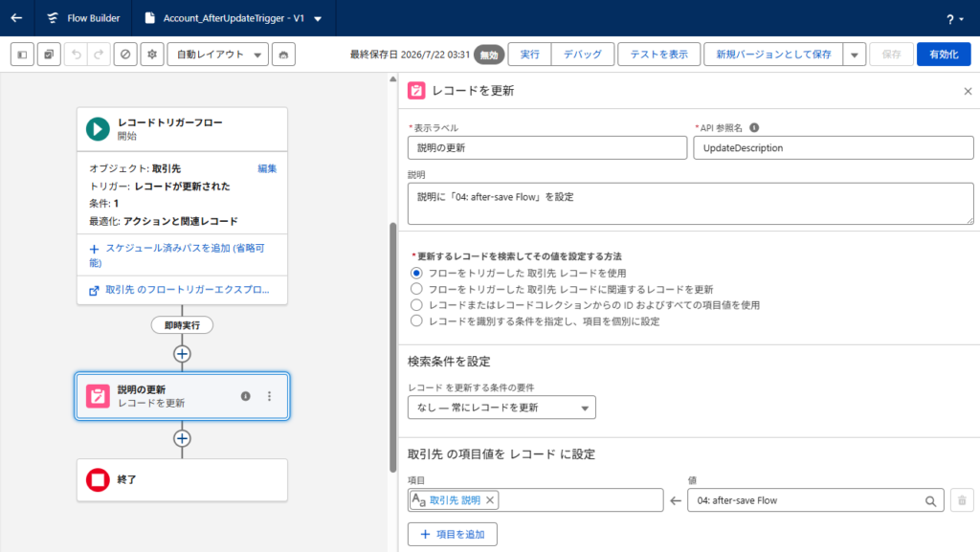The image size is (980, 552).
Task: Open the arrow next to 新規バージョンとして保存
Action: [x=855, y=55]
